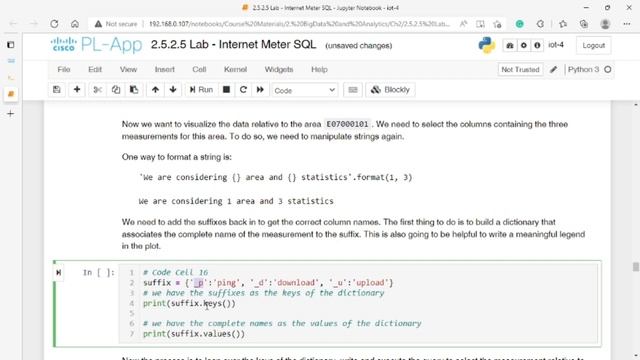640x360 pixels.
Task: Open the Help menu
Action: click(x=319, y=69)
